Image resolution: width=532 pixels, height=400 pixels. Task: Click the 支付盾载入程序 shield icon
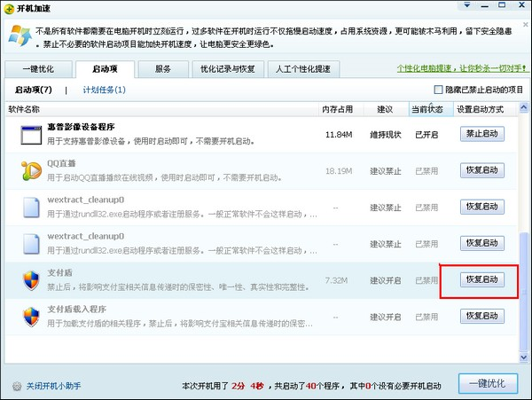point(32,317)
